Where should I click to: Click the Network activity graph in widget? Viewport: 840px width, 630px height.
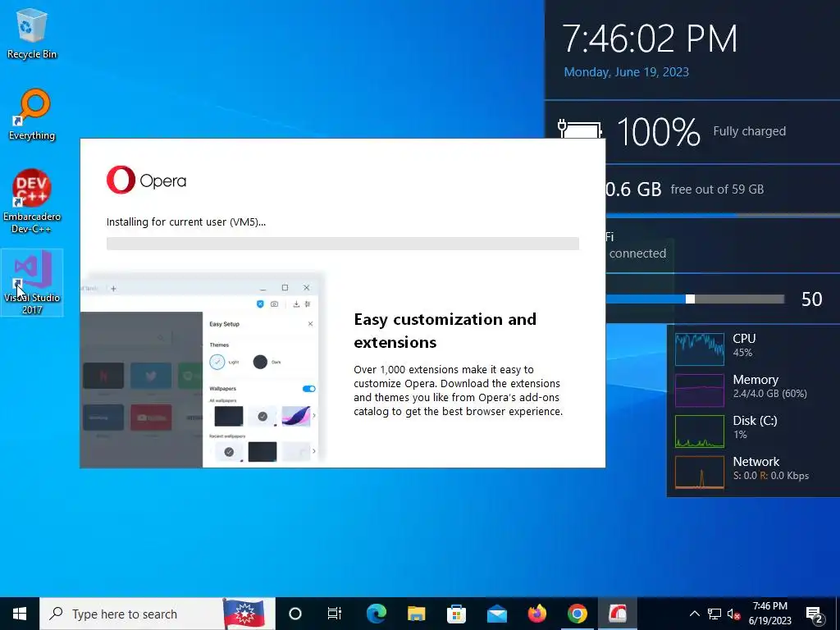[x=700, y=472]
